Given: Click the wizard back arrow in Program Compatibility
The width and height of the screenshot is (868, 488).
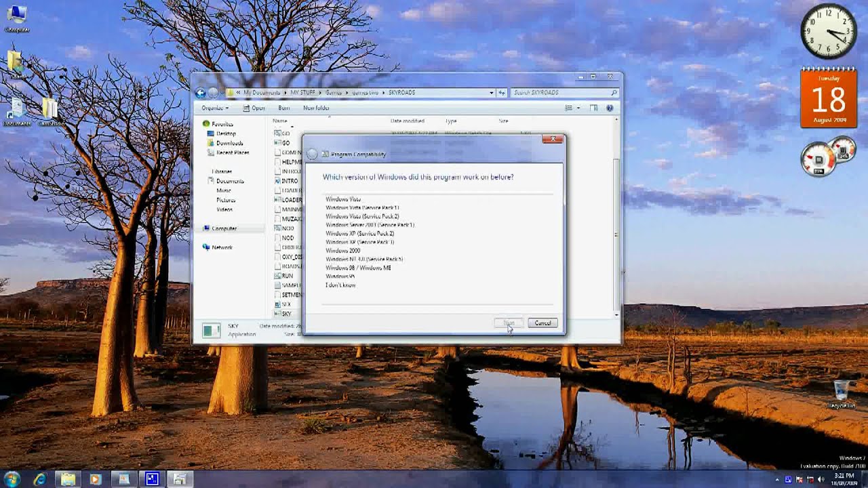Looking at the screenshot, I should (x=312, y=155).
